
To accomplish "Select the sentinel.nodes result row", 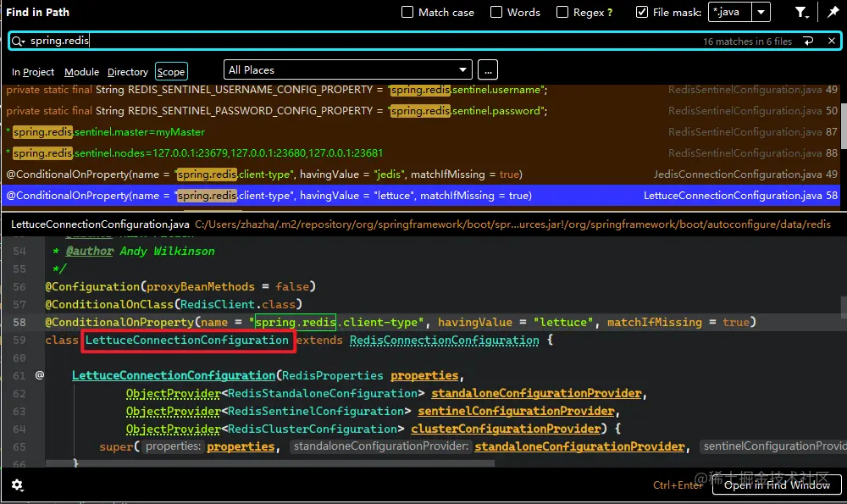I will click(421, 152).
